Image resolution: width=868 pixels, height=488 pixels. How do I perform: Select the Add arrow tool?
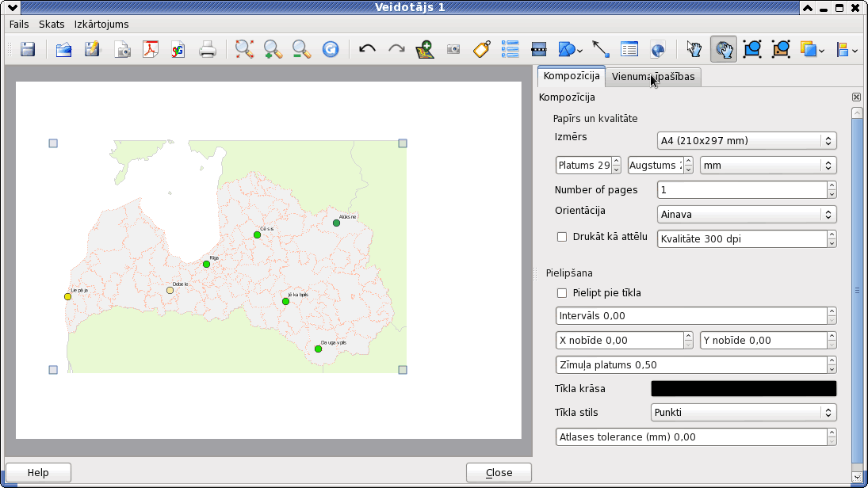(601, 50)
